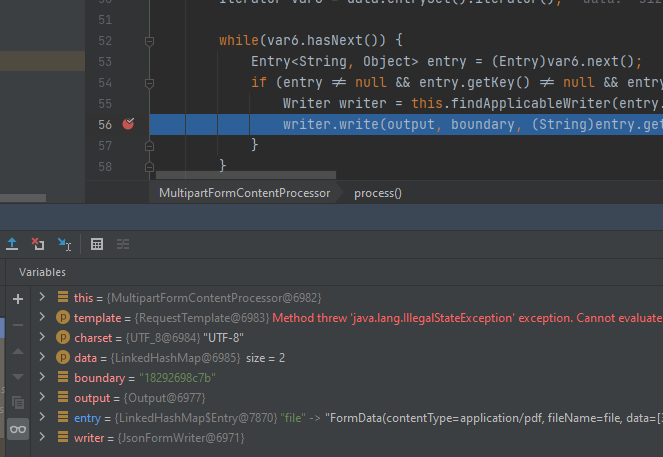
Task: Toggle show watches glasses icon
Action: [17, 429]
